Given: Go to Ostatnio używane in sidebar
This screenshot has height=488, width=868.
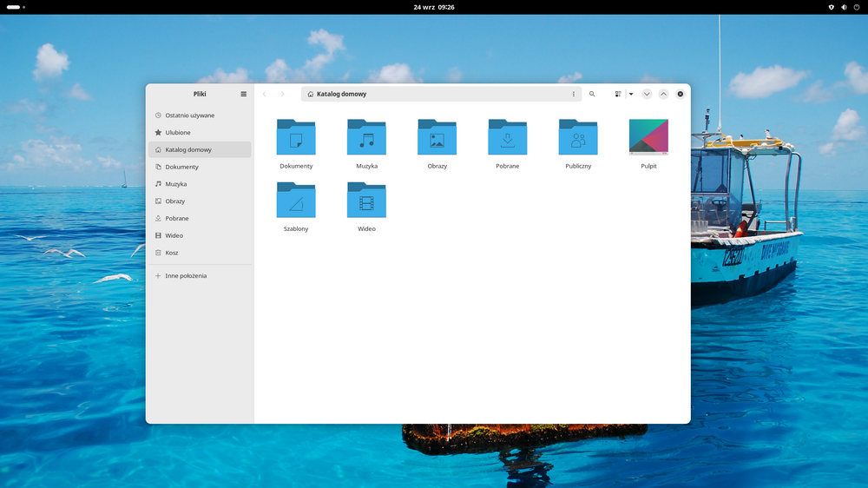Looking at the screenshot, I should click(189, 115).
